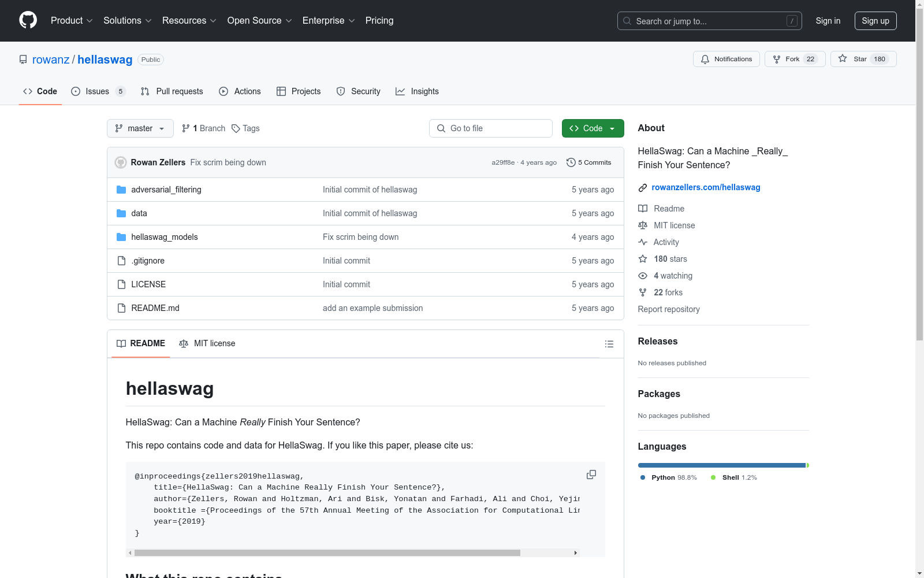
Task: Switch to the Issues tab
Action: click(x=98, y=91)
